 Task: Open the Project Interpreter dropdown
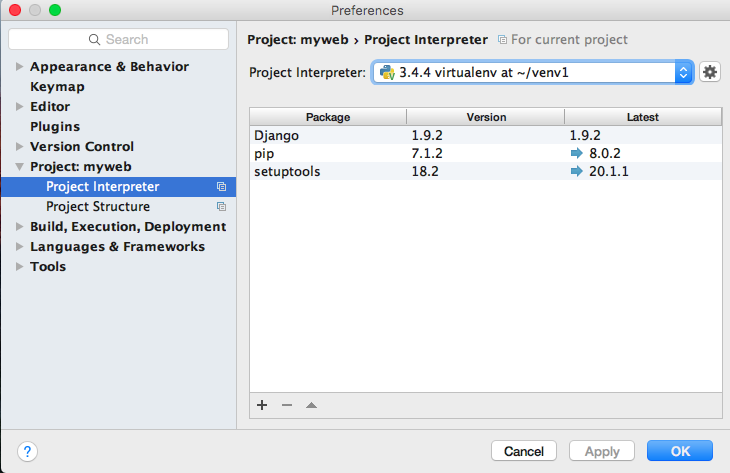point(683,72)
